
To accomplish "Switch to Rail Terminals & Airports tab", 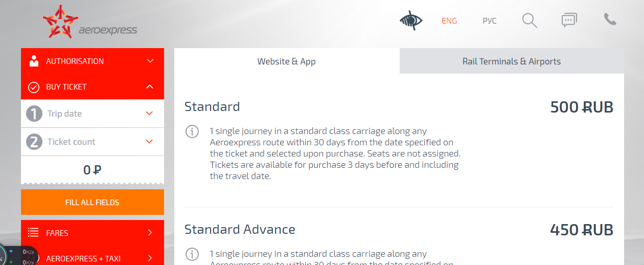I will point(511,61).
